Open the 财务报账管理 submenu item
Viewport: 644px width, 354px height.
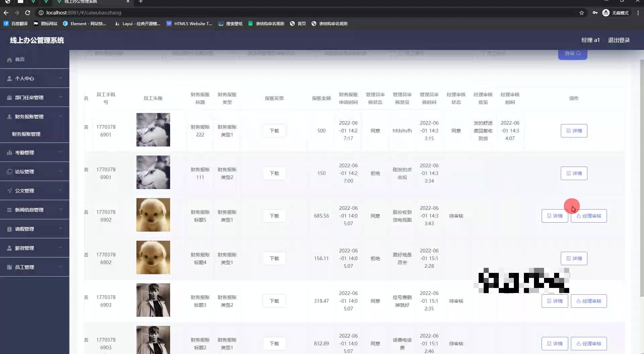[26, 134]
